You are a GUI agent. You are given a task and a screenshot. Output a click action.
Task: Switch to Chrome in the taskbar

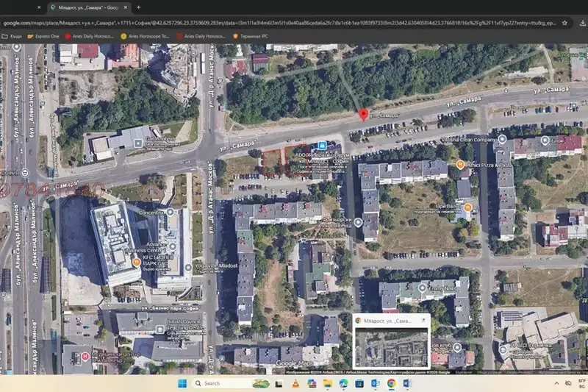[x=391, y=383]
